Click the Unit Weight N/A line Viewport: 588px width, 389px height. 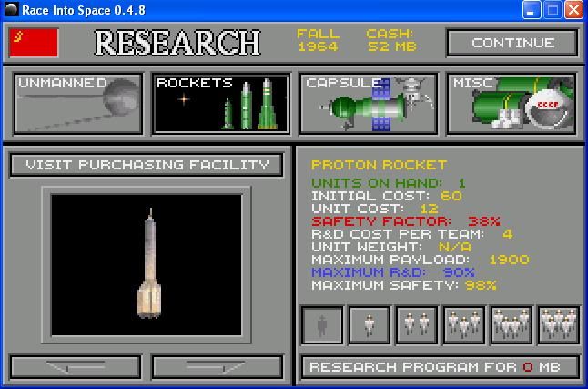coord(391,247)
